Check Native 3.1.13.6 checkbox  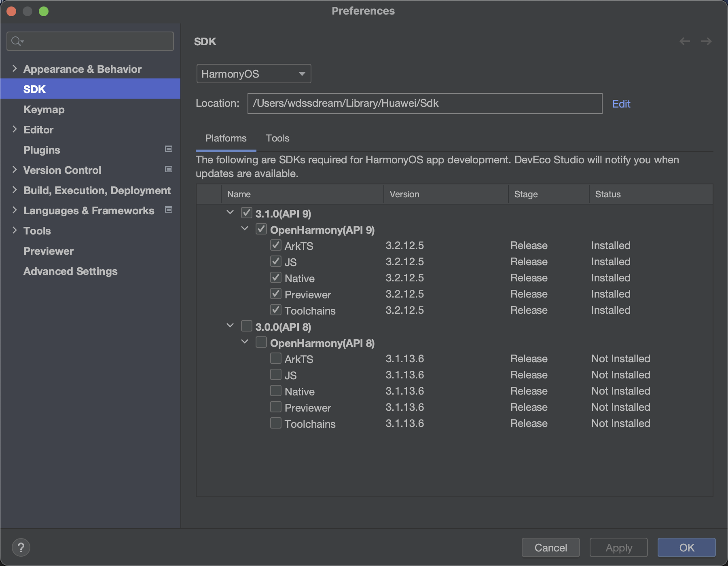coord(276,391)
